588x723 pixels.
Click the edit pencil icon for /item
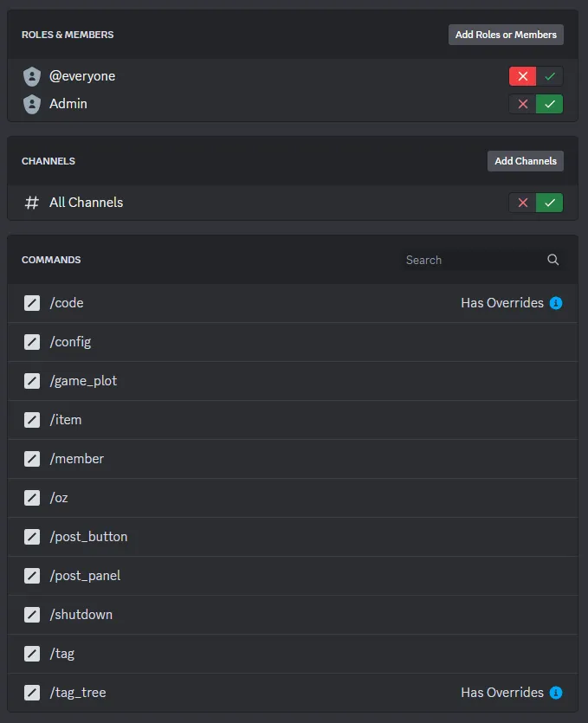click(32, 420)
